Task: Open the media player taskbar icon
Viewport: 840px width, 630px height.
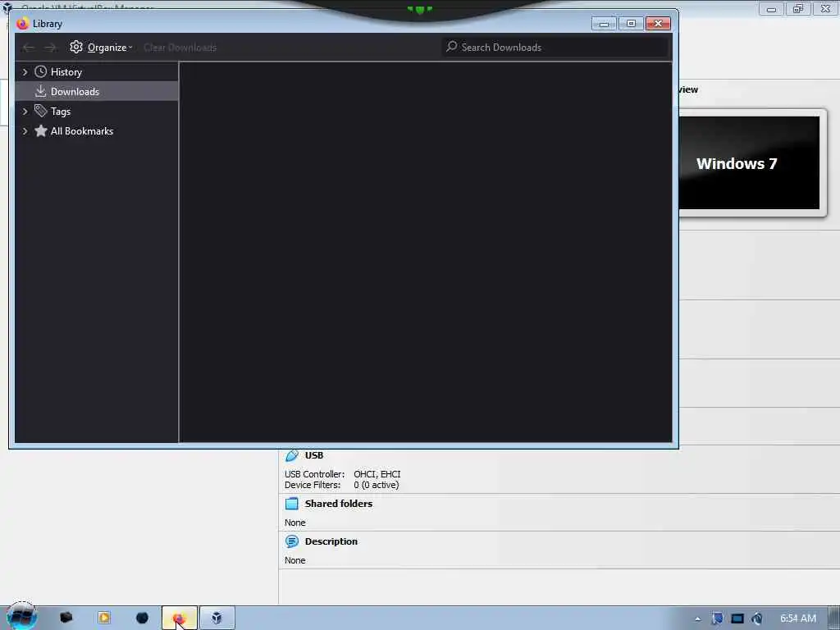Action: (x=104, y=618)
